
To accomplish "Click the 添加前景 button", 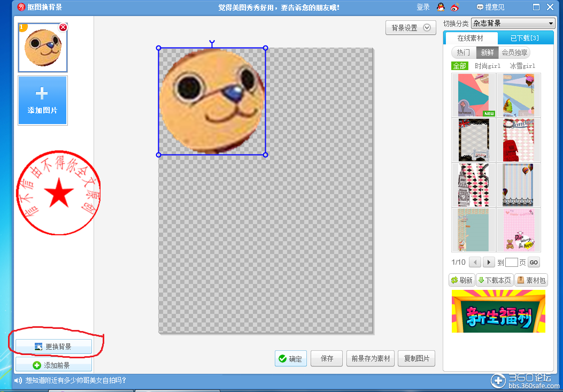I will (53, 365).
